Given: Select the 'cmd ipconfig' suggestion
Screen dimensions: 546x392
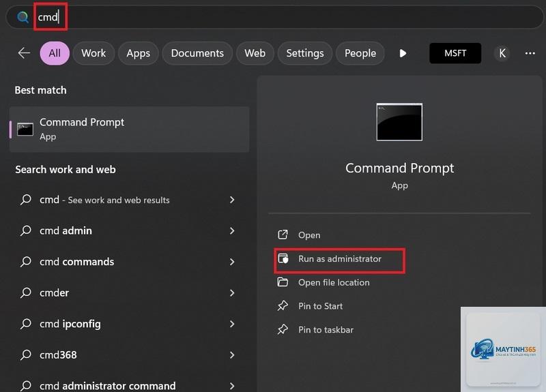Looking at the screenshot, I should coord(129,324).
